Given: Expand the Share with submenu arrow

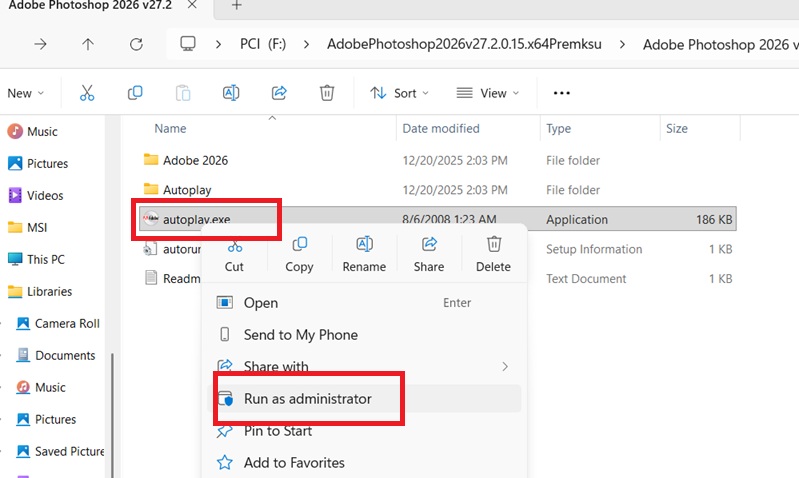Looking at the screenshot, I should 504,366.
